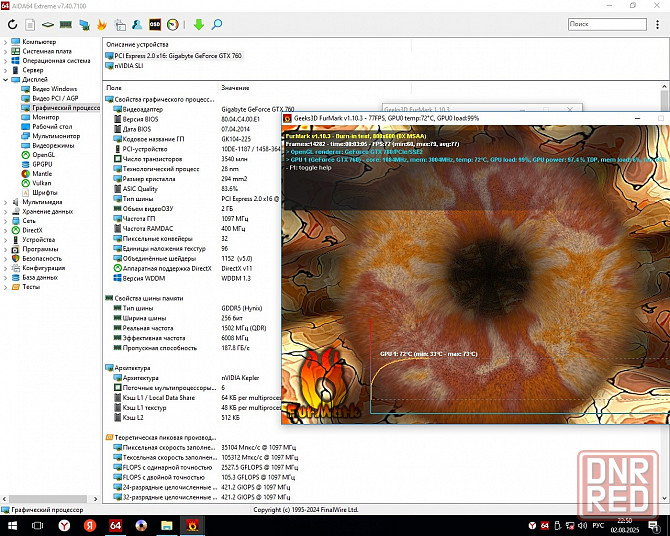Select База данных in the tree
The image size is (670, 536).
point(40,277)
